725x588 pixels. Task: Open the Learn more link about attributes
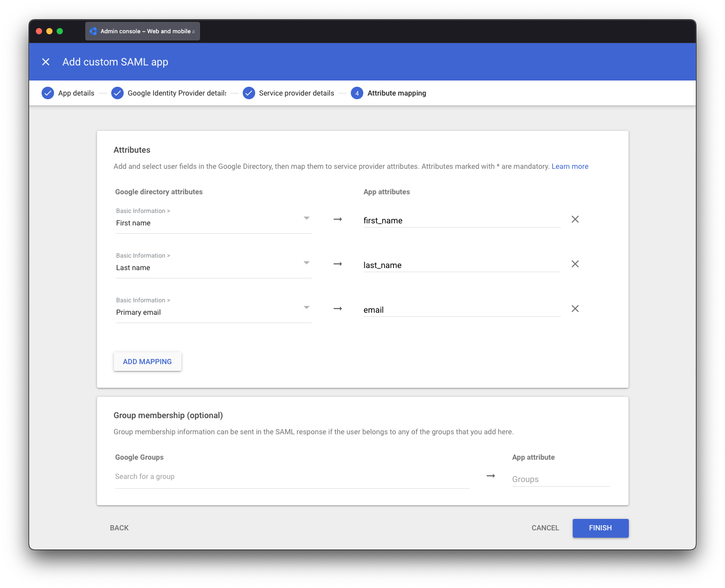click(x=570, y=166)
